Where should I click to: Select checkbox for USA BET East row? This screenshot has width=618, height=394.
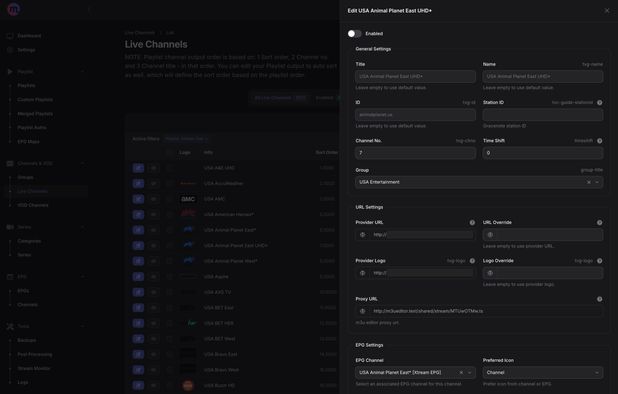tap(169, 308)
